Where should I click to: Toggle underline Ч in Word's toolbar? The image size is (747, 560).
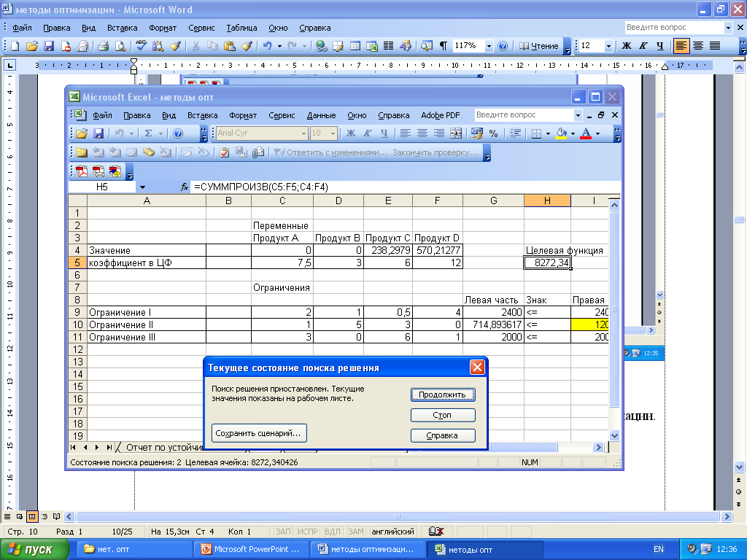coord(659,46)
